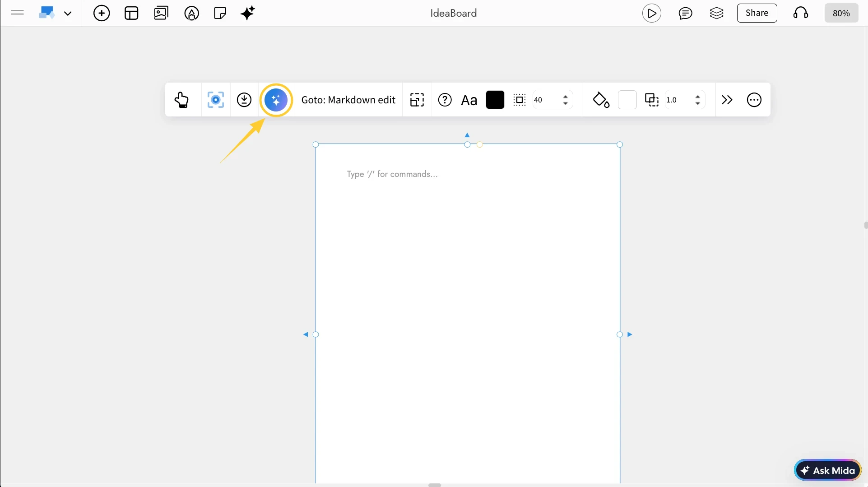Screen dimensions: 868x487
Task: Open the more options ellipsis in floating toolbar
Action: [754, 100]
